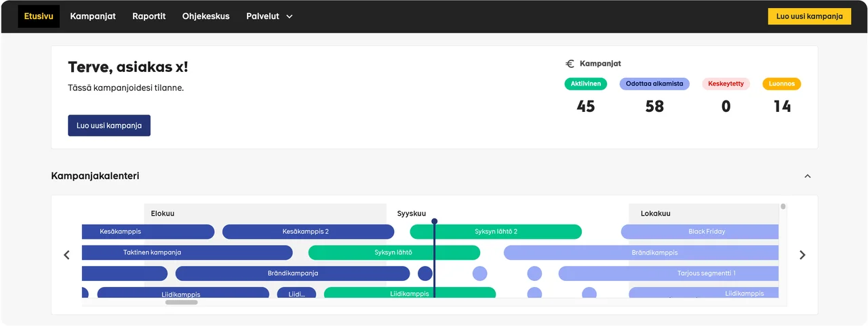868x327 pixels.
Task: Expand the Palvelut dropdown menu
Action: click(269, 16)
